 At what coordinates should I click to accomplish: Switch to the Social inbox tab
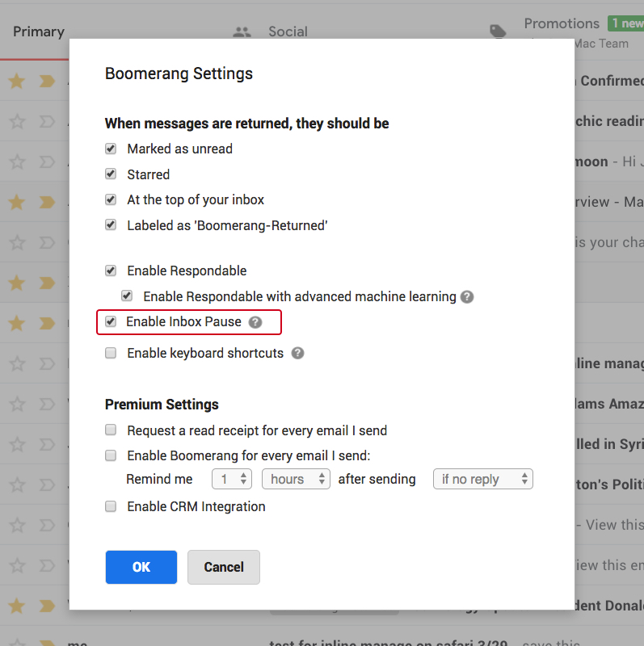point(288,32)
